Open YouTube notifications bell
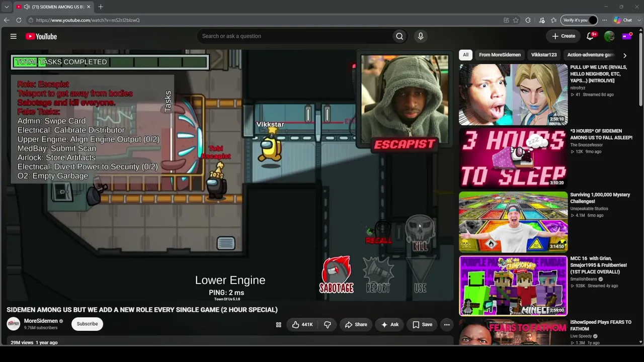 [x=591, y=36]
